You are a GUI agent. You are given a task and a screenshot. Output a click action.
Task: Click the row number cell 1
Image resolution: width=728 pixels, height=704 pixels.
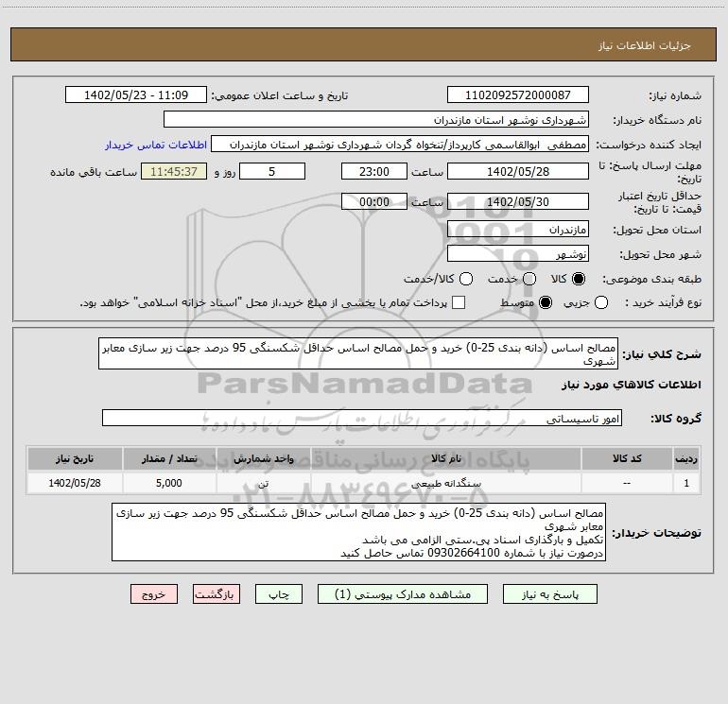point(686,483)
